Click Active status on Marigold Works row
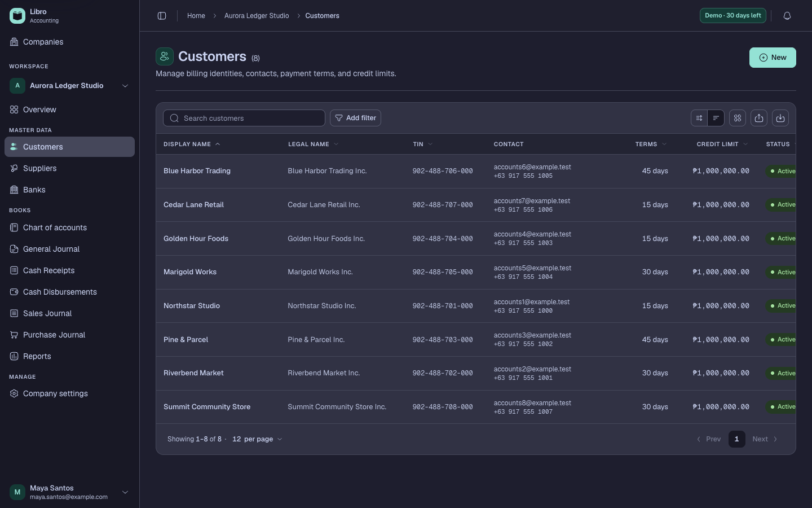 pyautogui.click(x=782, y=272)
